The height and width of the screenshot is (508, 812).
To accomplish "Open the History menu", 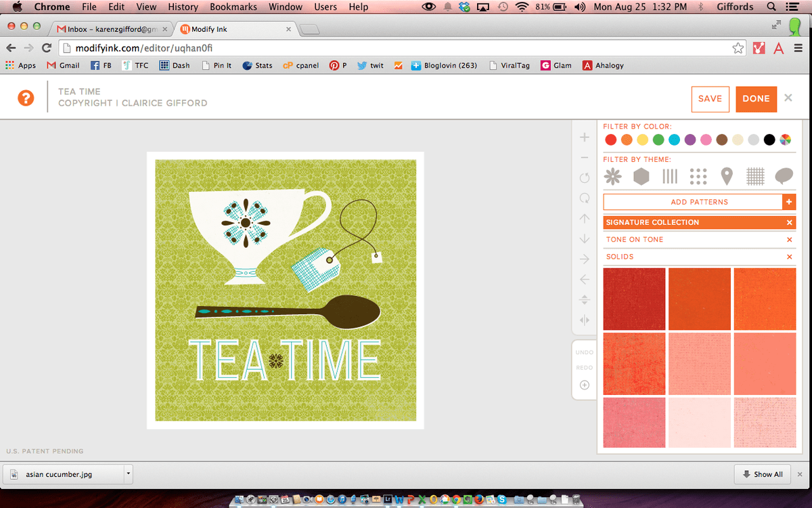I will (183, 7).
